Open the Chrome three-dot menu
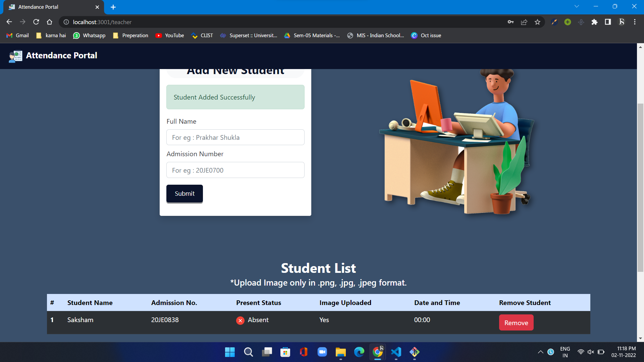The image size is (644, 362). [635, 22]
